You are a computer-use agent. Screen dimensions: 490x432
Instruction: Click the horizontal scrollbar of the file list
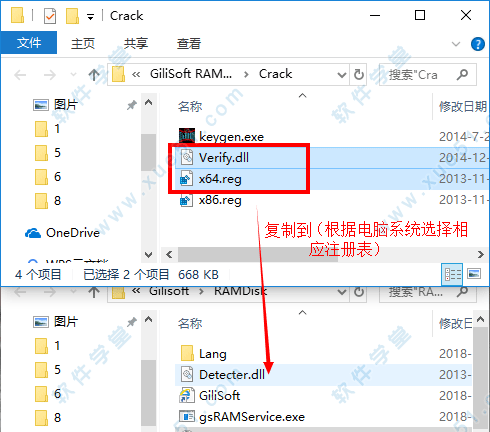click(x=323, y=255)
